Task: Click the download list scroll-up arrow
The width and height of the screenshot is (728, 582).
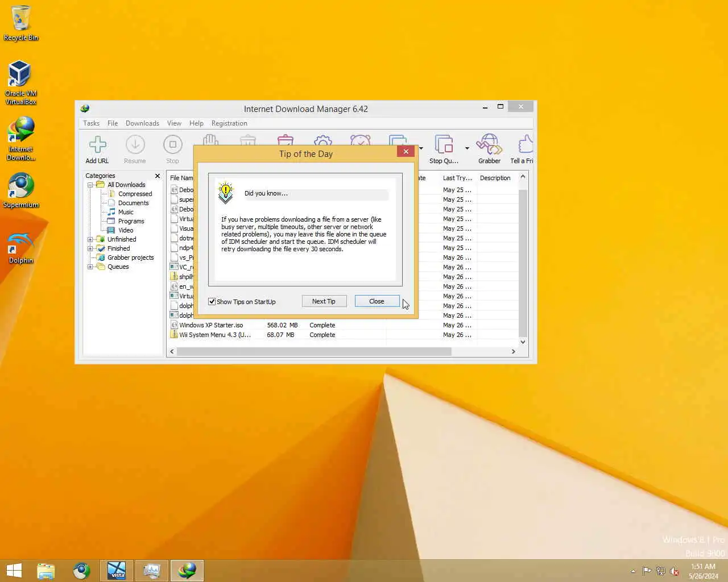Action: [x=523, y=177]
